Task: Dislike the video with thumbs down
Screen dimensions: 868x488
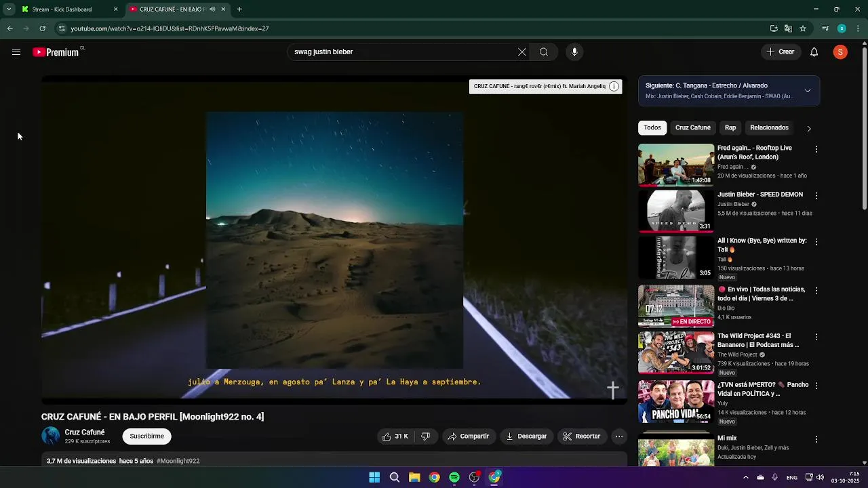Action: [x=425, y=436]
